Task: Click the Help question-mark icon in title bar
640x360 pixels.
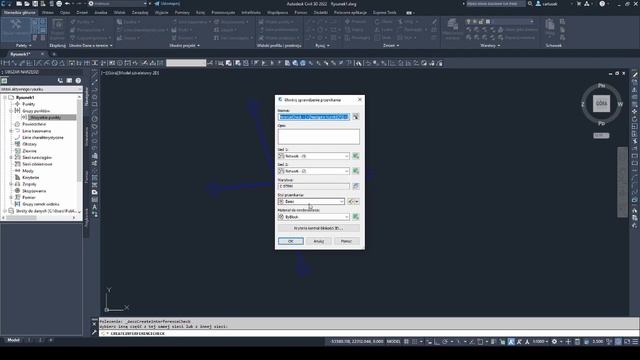Action: tap(602, 4)
